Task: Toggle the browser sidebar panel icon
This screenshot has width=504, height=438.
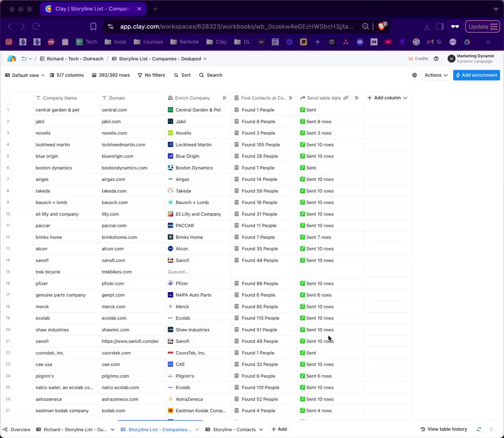Action: click(440, 26)
